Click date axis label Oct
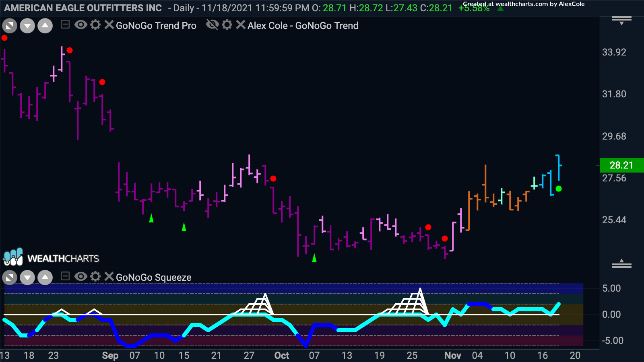The height and width of the screenshot is (362, 644). pyautogui.click(x=282, y=356)
